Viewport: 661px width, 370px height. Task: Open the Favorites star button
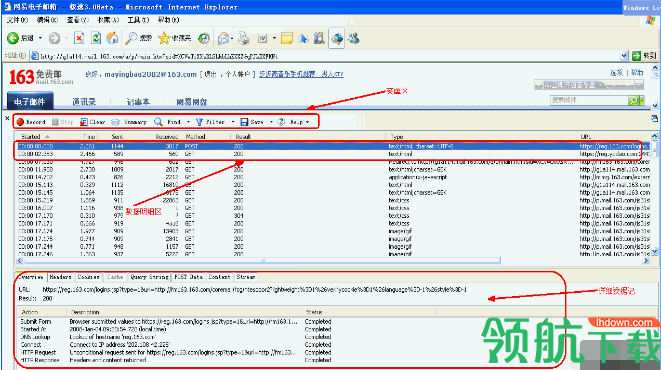pos(175,38)
